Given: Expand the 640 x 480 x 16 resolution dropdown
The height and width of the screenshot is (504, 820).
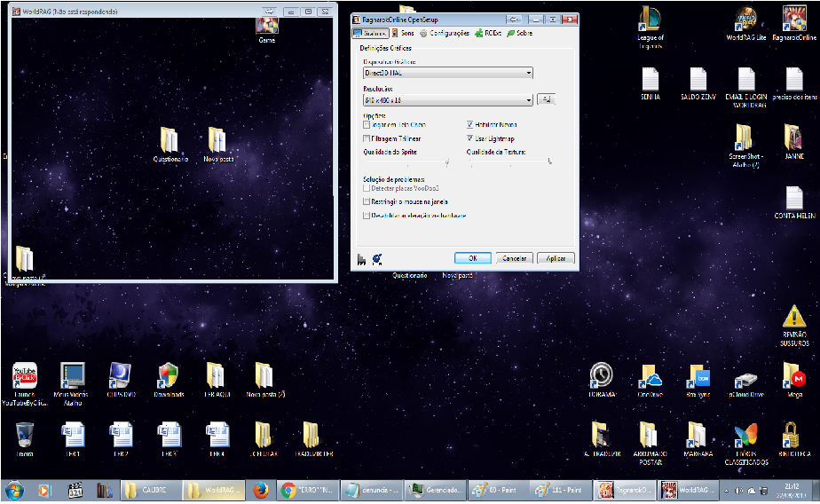Looking at the screenshot, I should pyautogui.click(x=448, y=100).
